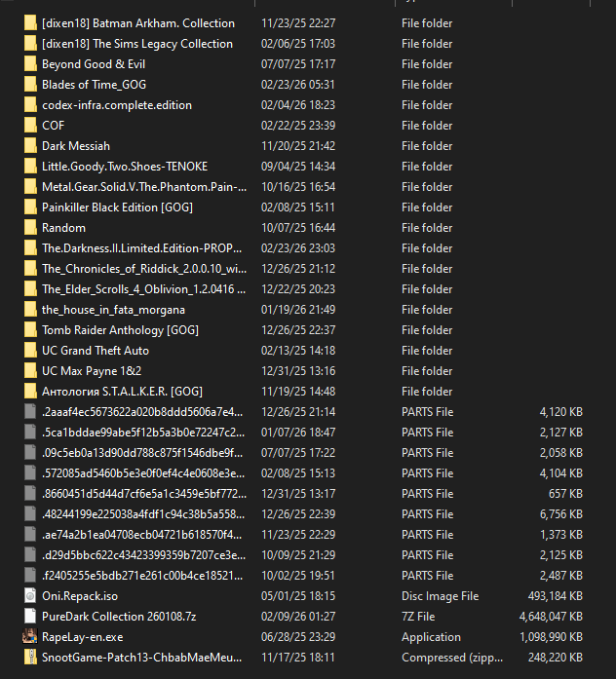Select the folder name Beyond Good & Evil
Viewport: 616px width, 679px height.
[x=94, y=64]
